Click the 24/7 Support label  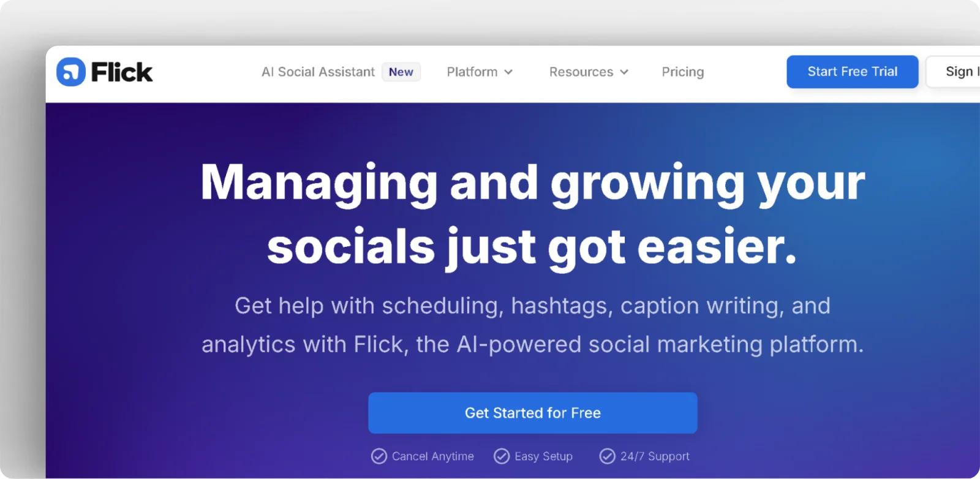pos(654,456)
